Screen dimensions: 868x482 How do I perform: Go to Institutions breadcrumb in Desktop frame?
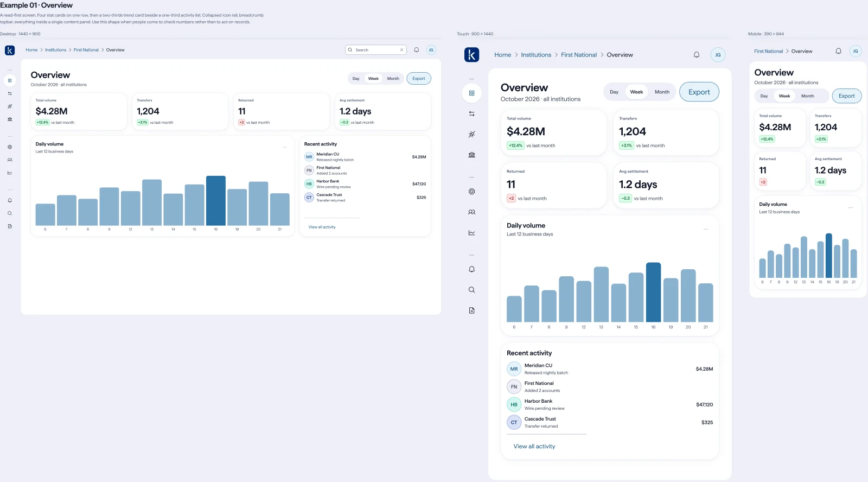(x=55, y=50)
